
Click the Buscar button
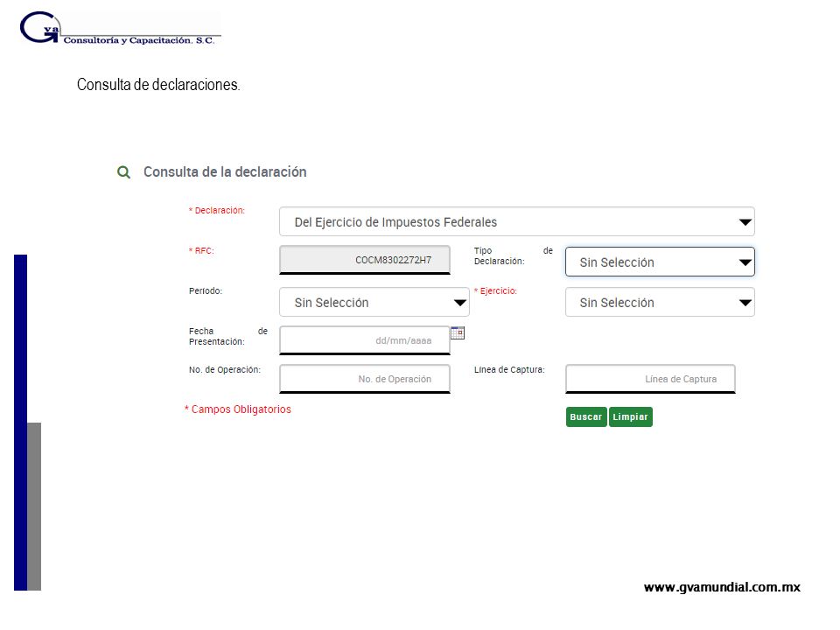click(x=586, y=416)
